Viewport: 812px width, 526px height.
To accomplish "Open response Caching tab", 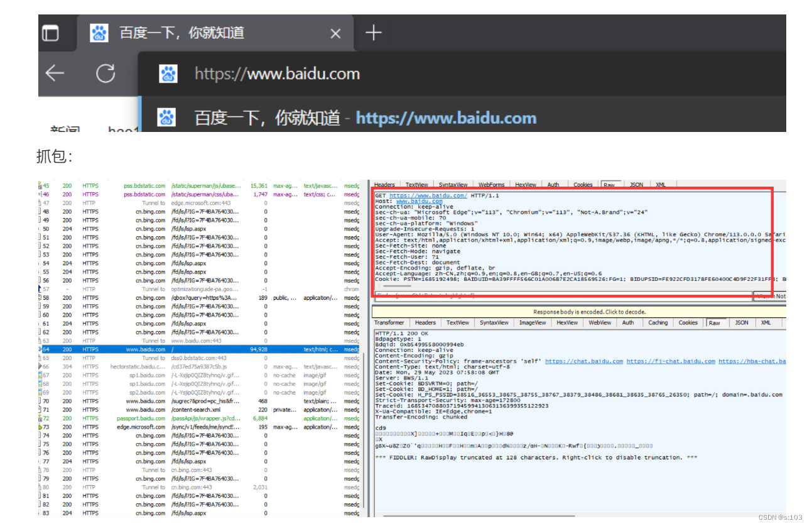I will (658, 322).
